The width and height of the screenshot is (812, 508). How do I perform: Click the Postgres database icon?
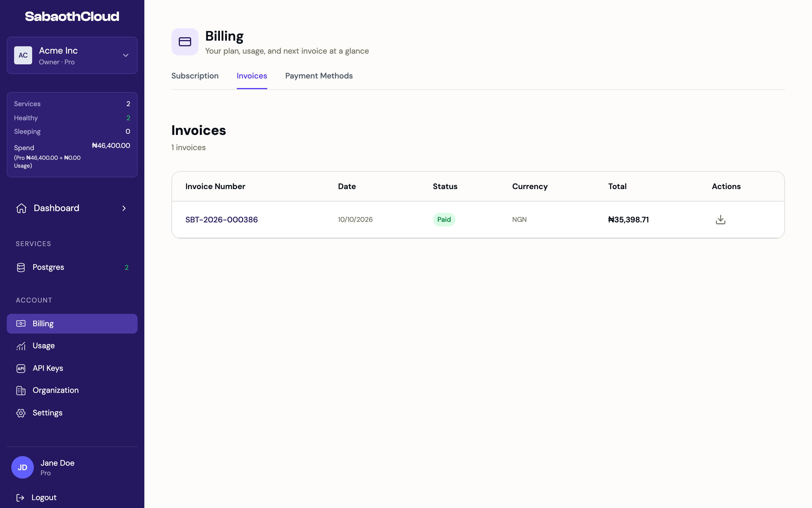coord(21,268)
